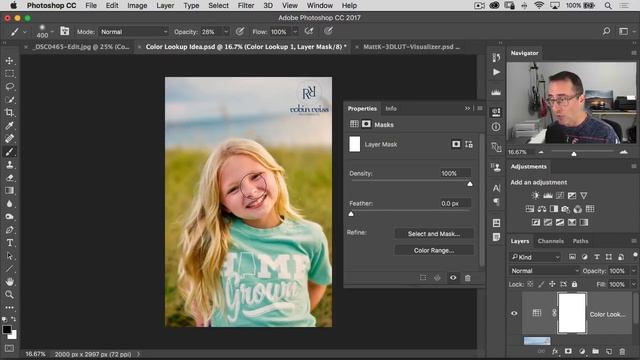Toggle Lock transparent pixels
Image resolution: width=640 pixels, height=360 pixels.
tap(530, 284)
